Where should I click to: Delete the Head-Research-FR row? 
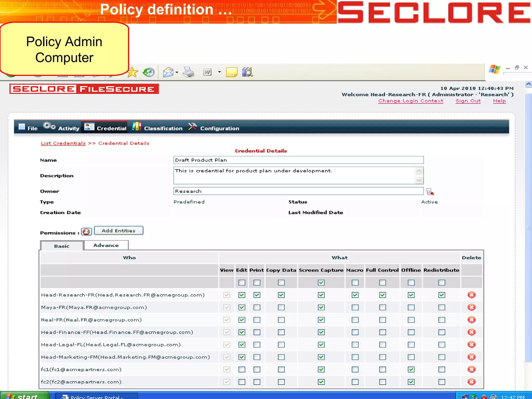tap(471, 295)
